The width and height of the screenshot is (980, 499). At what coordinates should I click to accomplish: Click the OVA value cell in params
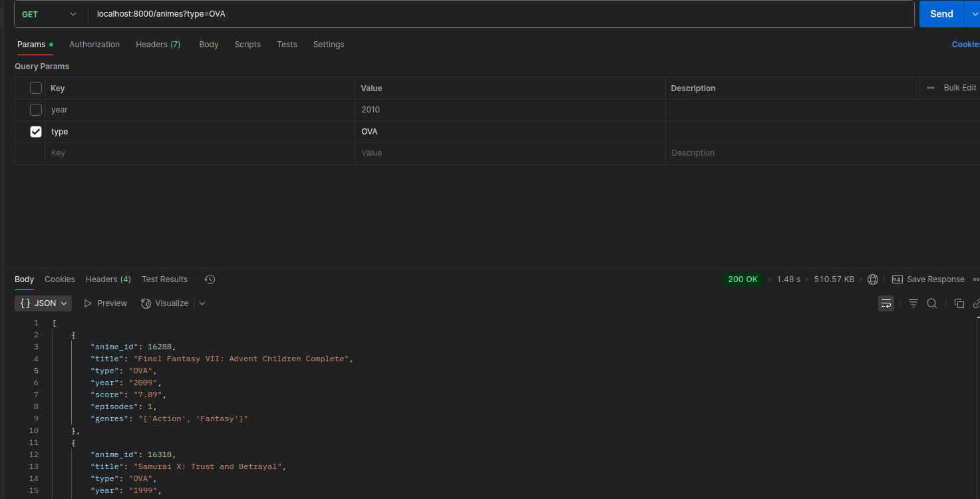click(x=510, y=132)
